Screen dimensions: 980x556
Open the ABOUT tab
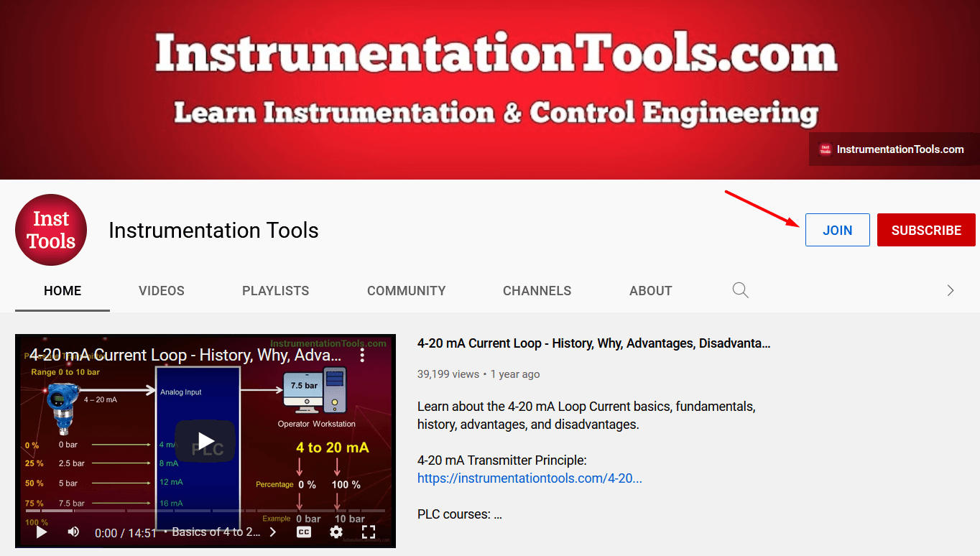tap(651, 291)
